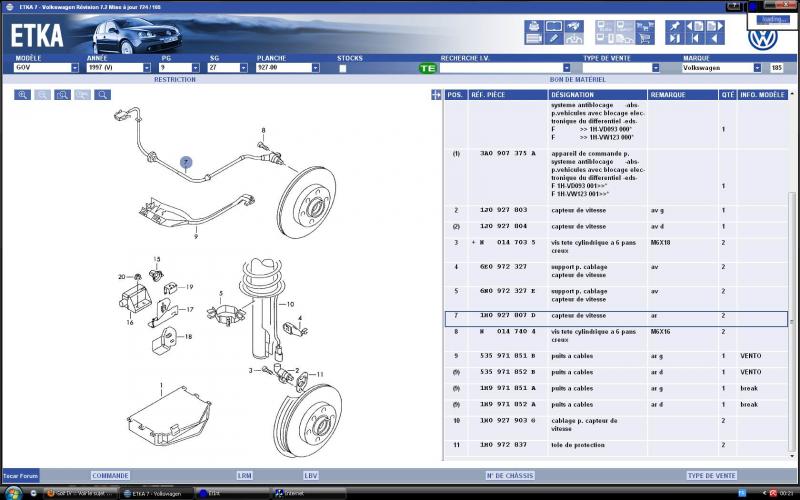This screenshot has height=500, width=800.
Task: Select callout 7 on the diagram
Action: point(186,163)
